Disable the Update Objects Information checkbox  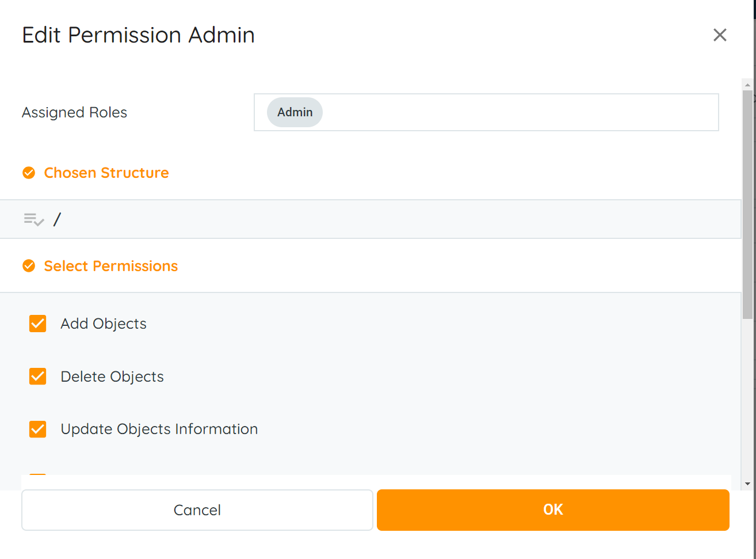(38, 429)
